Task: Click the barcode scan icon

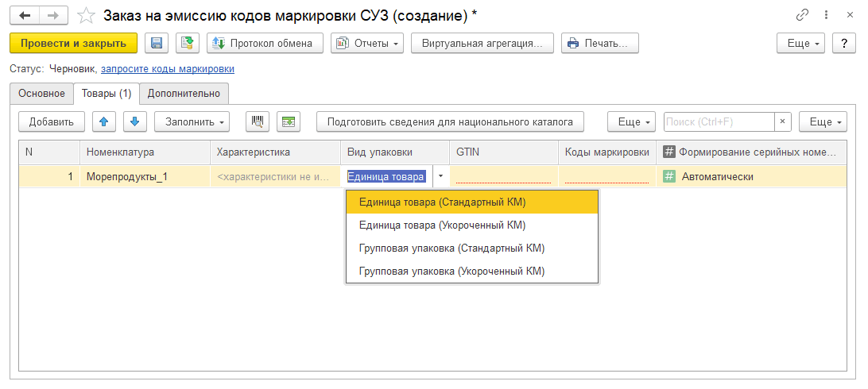Action: [257, 121]
